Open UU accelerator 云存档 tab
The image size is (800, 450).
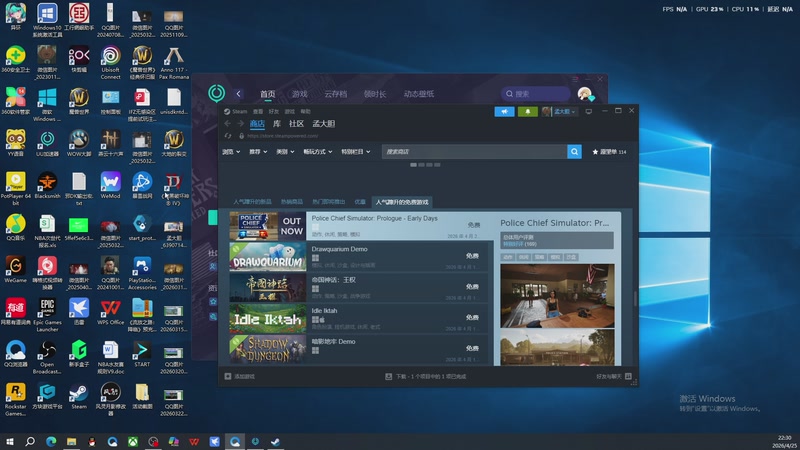click(335, 94)
